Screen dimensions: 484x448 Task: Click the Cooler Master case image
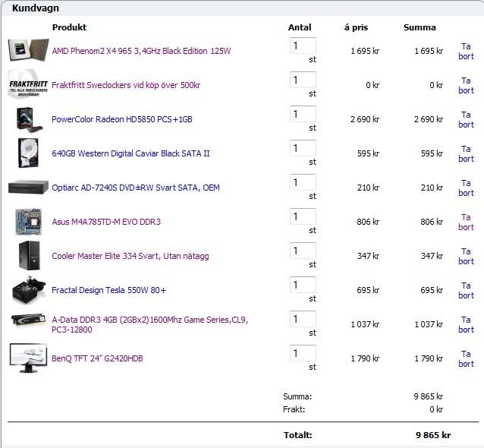pos(28,256)
